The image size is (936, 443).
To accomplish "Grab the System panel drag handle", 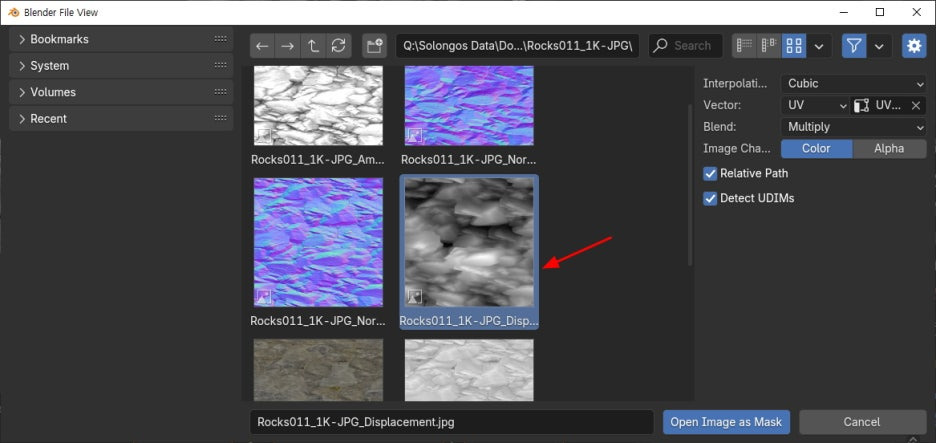I will [x=220, y=66].
